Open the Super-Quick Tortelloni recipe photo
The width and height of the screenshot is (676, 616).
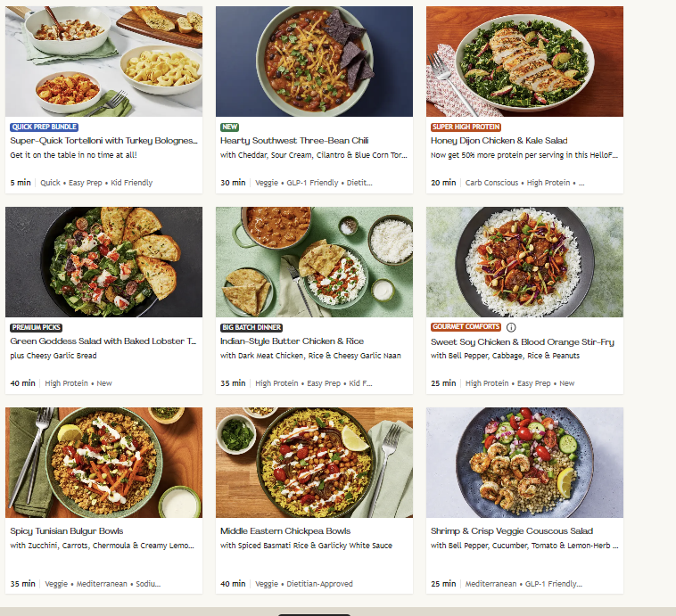[103, 62]
